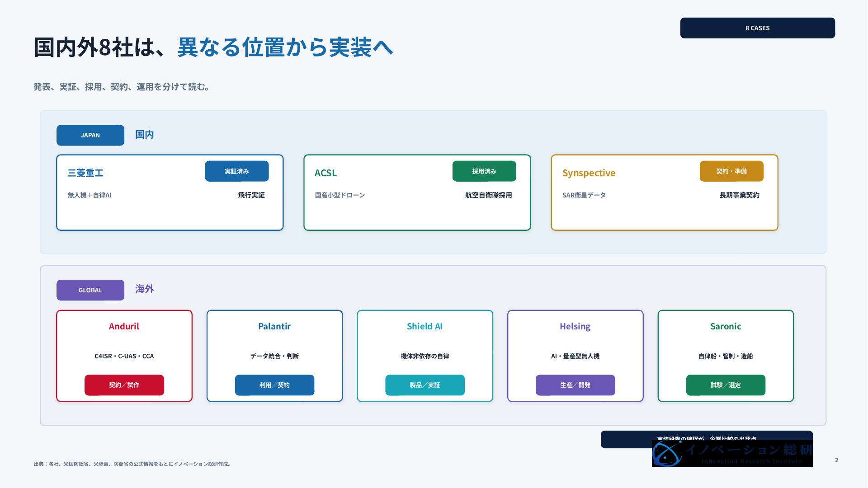Click the 航空自衛隊採用 text
This screenshot has width=868, height=488.
coord(489,195)
